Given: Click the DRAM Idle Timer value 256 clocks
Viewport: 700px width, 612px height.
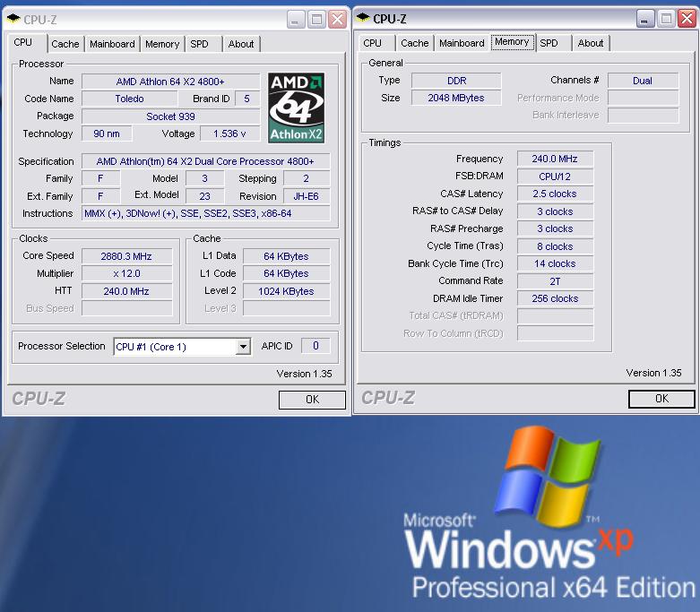Looking at the screenshot, I should pos(555,298).
